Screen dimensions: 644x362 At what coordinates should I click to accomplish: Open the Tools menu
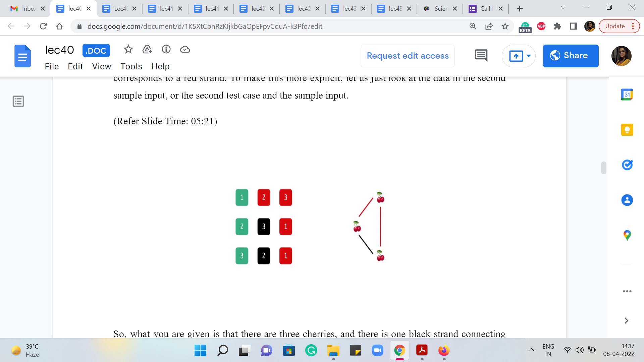coord(131,66)
